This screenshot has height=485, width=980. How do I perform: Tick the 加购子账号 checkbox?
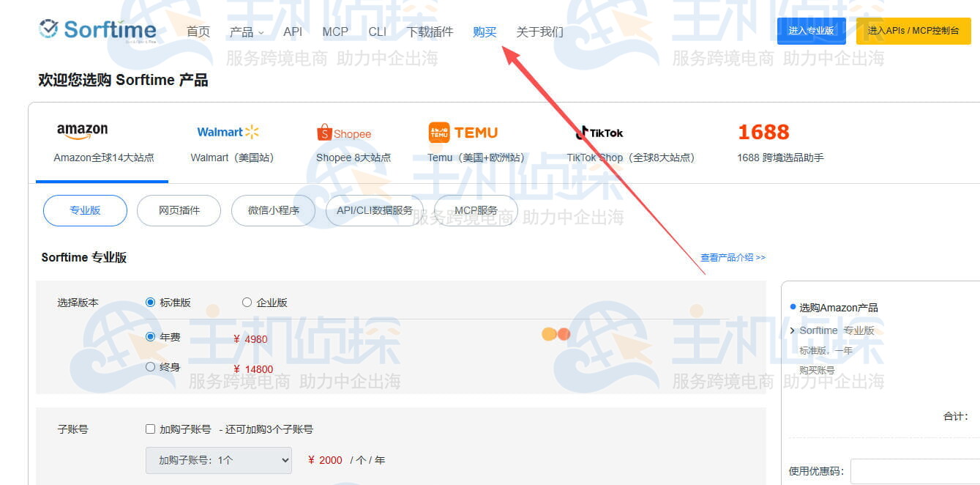click(x=150, y=429)
